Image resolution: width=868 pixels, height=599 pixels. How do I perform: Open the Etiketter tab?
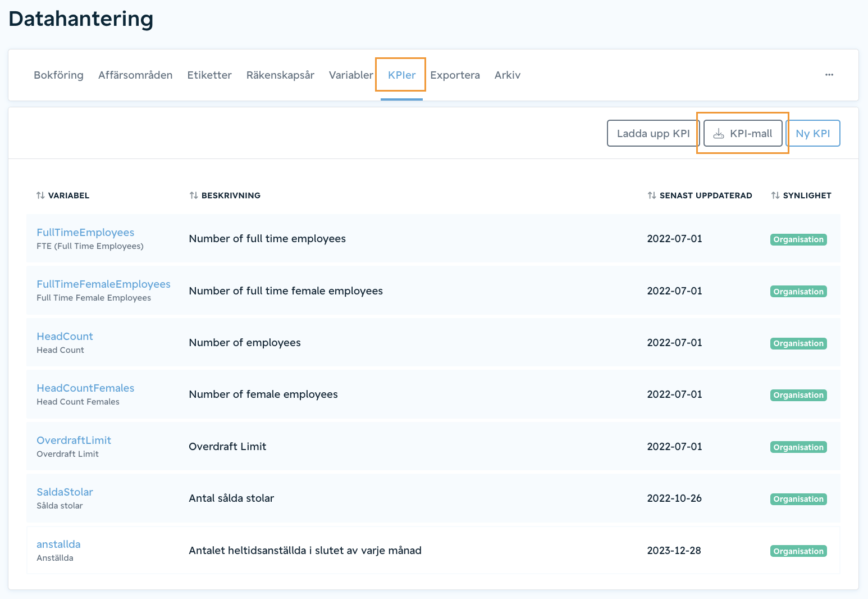tap(209, 75)
